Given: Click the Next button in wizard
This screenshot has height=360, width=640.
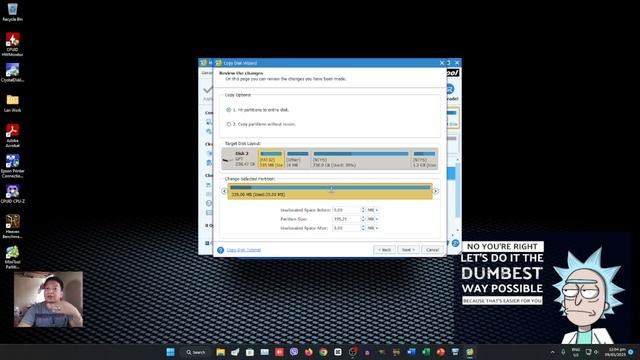Looking at the screenshot, I should (408, 249).
